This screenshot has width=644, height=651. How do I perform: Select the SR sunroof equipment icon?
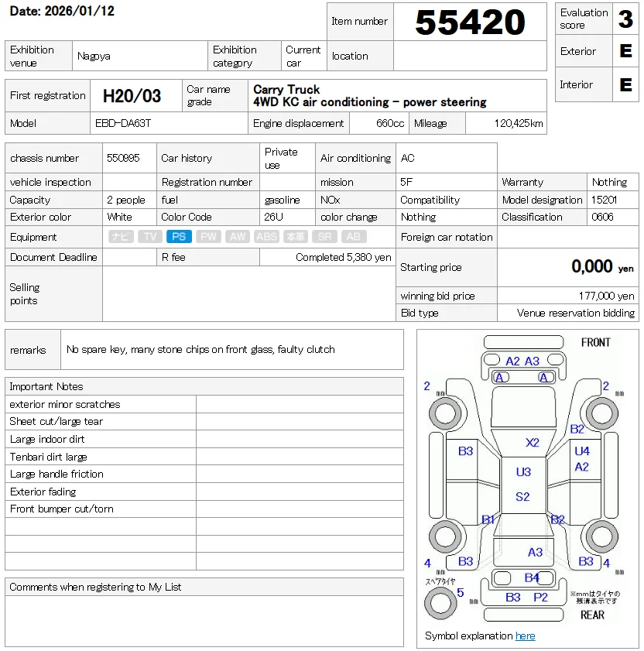[x=324, y=236]
